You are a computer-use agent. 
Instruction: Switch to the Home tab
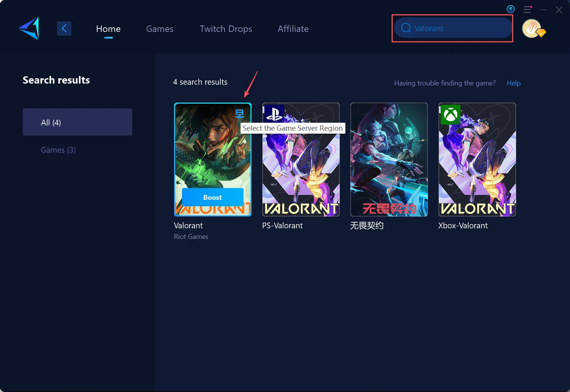click(108, 29)
